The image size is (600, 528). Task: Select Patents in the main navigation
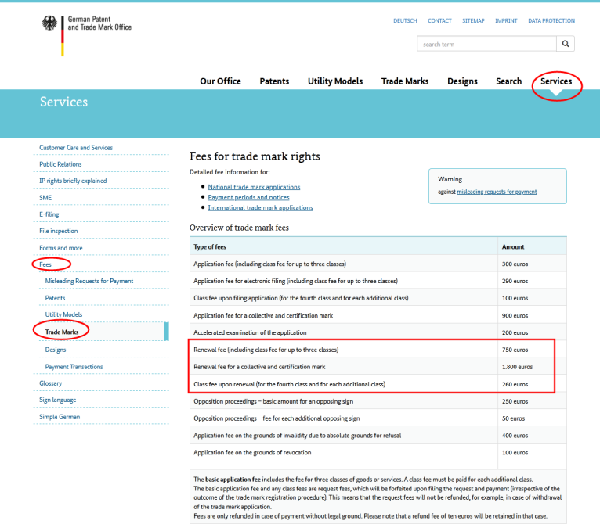click(275, 80)
